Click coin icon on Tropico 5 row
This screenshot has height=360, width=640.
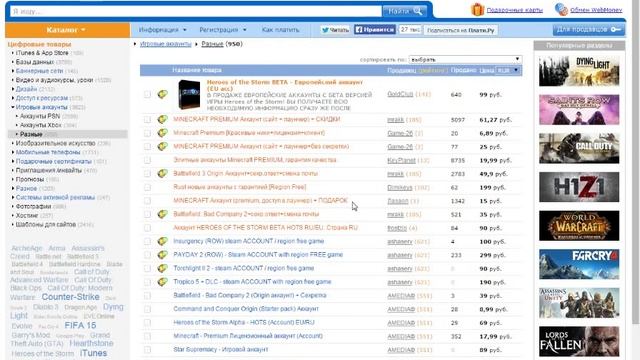[x=162, y=282]
